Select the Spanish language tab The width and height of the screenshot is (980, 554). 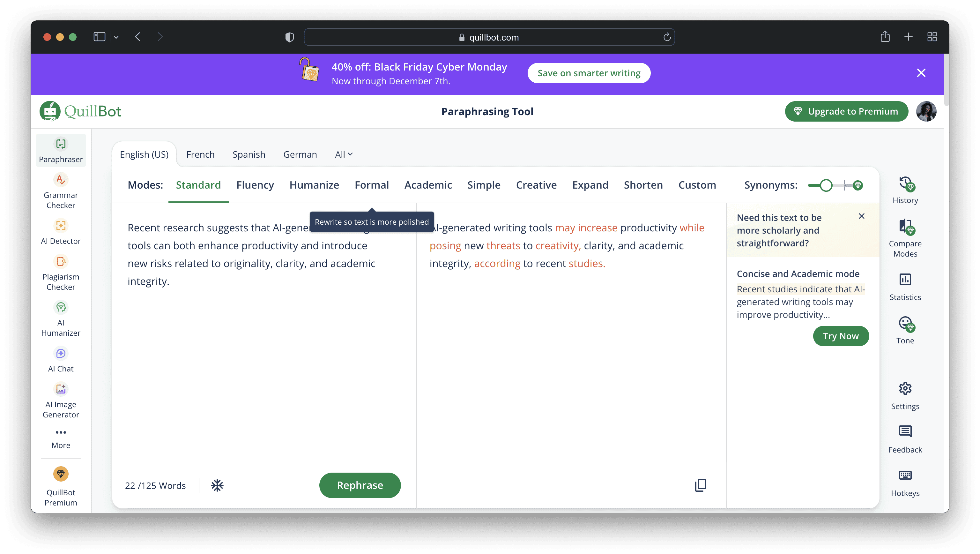(x=249, y=154)
